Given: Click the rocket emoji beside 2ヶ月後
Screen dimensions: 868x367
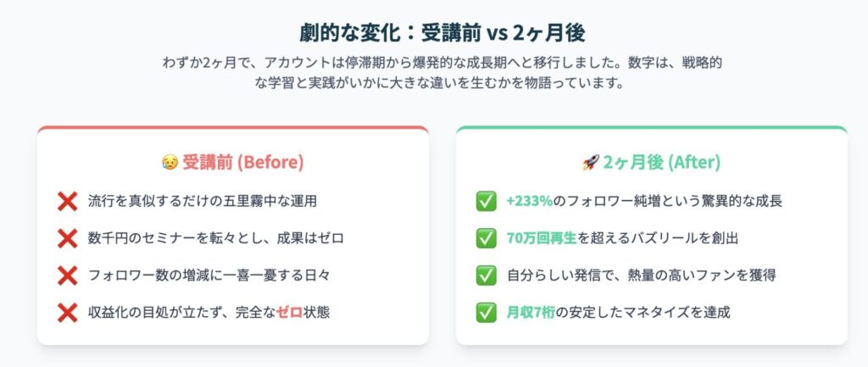Looking at the screenshot, I should tap(591, 162).
